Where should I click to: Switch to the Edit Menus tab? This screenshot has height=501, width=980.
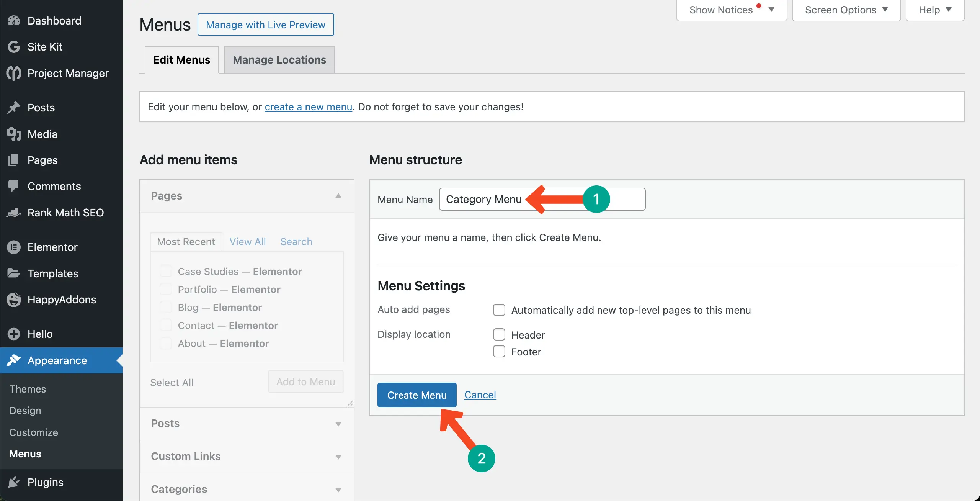point(182,60)
